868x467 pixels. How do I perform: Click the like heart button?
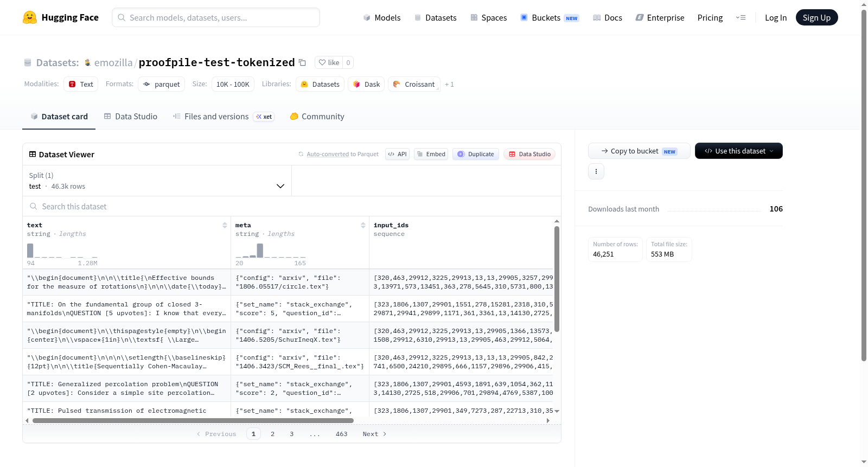[x=329, y=62]
